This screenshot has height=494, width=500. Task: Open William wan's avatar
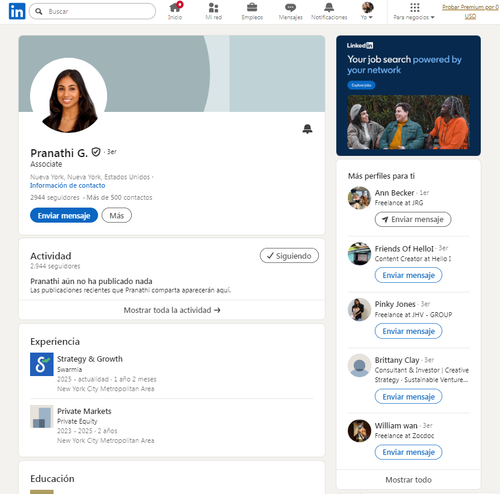(359, 431)
